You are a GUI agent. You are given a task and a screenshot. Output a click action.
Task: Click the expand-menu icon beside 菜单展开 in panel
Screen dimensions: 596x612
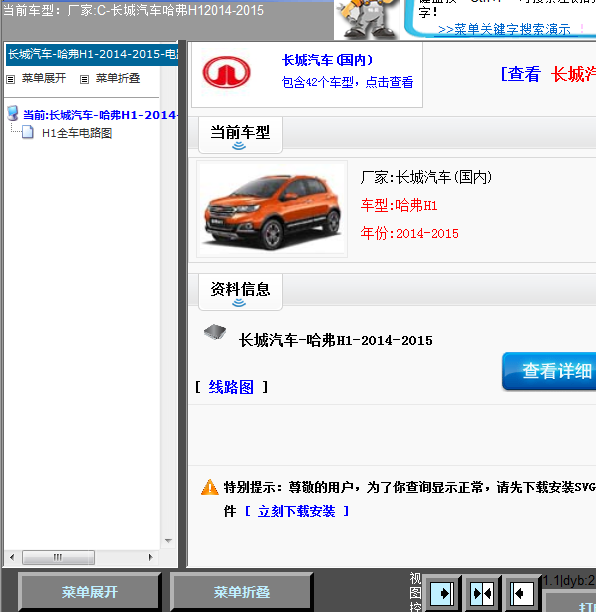(11, 79)
